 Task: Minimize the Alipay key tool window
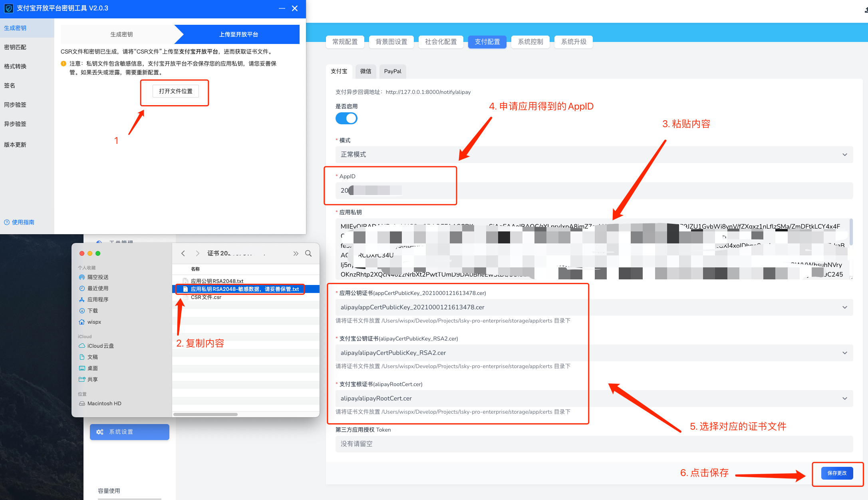[x=282, y=8]
